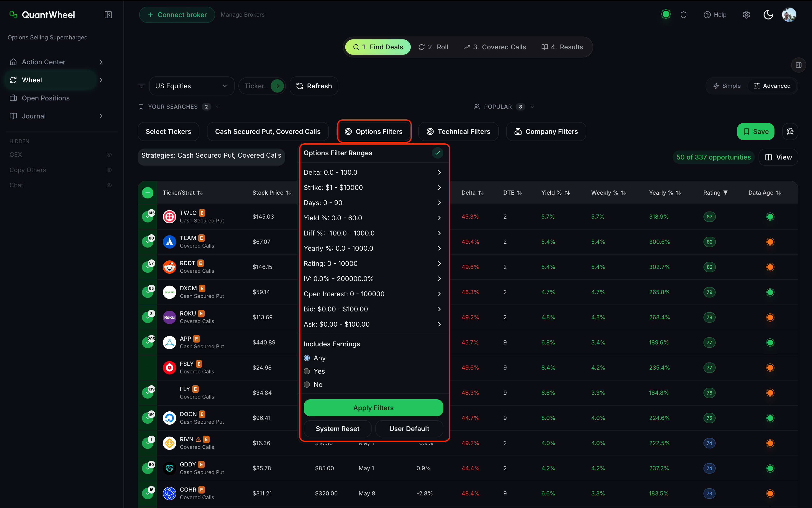This screenshot has width=812, height=508.
Task: Click Apply Filters button
Action: (373, 408)
